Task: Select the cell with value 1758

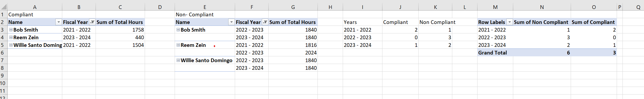Action: (x=120, y=30)
